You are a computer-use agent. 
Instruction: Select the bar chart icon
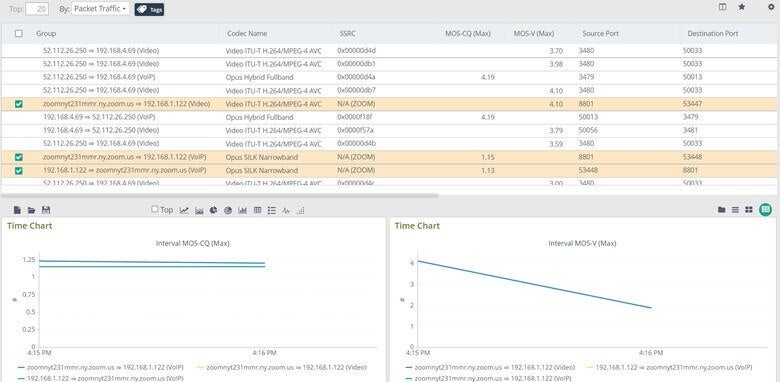click(242, 210)
